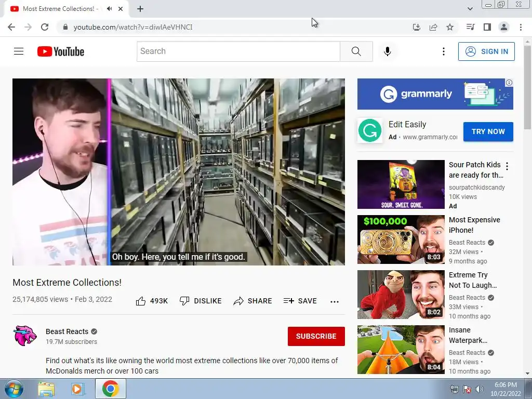Mute the tab via speaker icon

click(109, 9)
